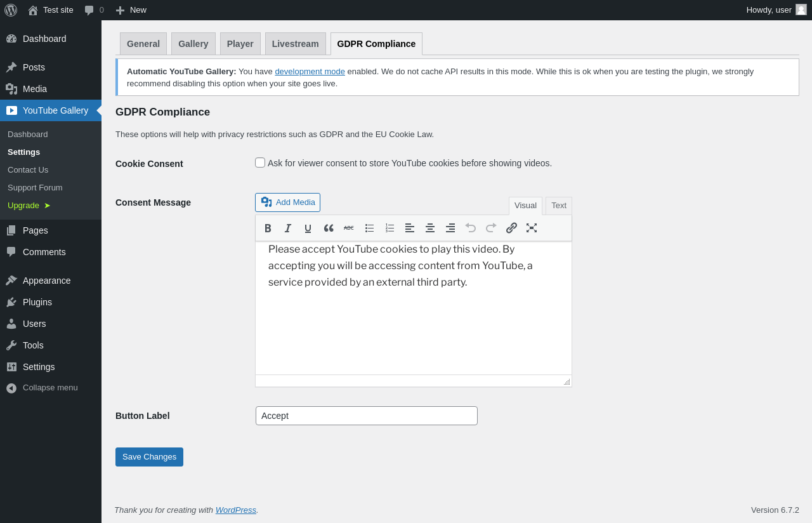
Task: Open the insert link tool
Action: click(x=511, y=228)
